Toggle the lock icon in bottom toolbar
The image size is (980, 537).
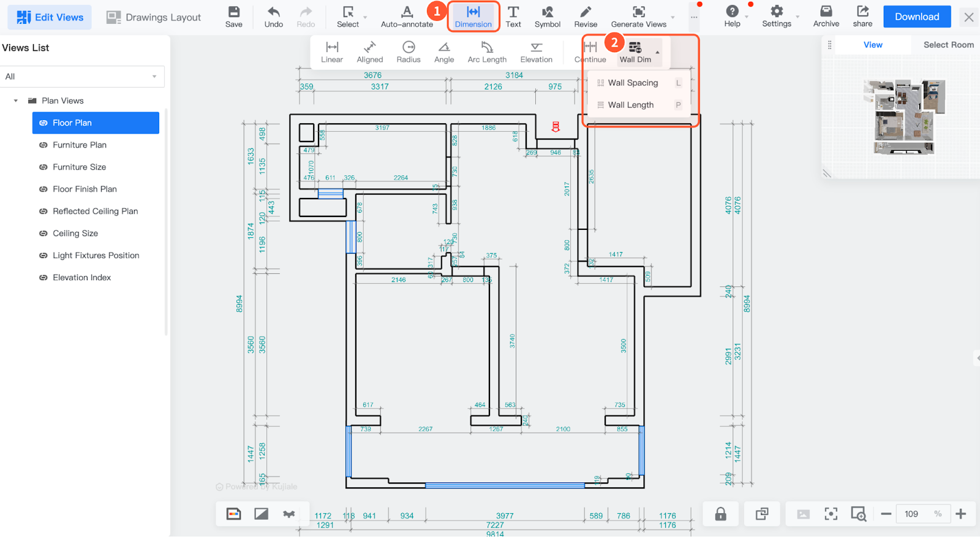click(x=720, y=514)
